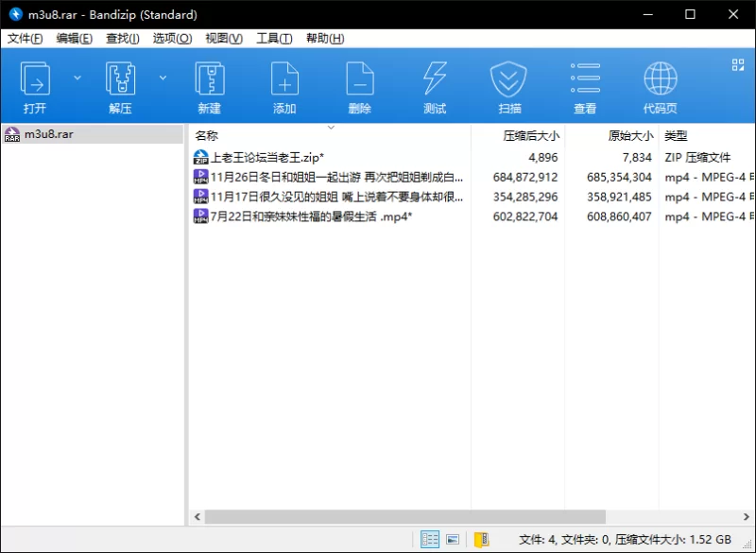Click compressed size value 4,896
The height and width of the screenshot is (553, 756).
pyautogui.click(x=542, y=158)
